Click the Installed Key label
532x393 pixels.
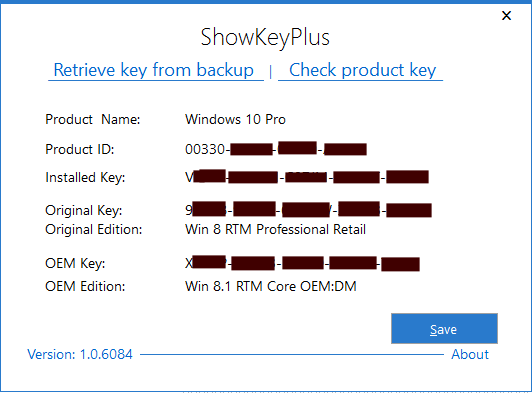click(85, 177)
